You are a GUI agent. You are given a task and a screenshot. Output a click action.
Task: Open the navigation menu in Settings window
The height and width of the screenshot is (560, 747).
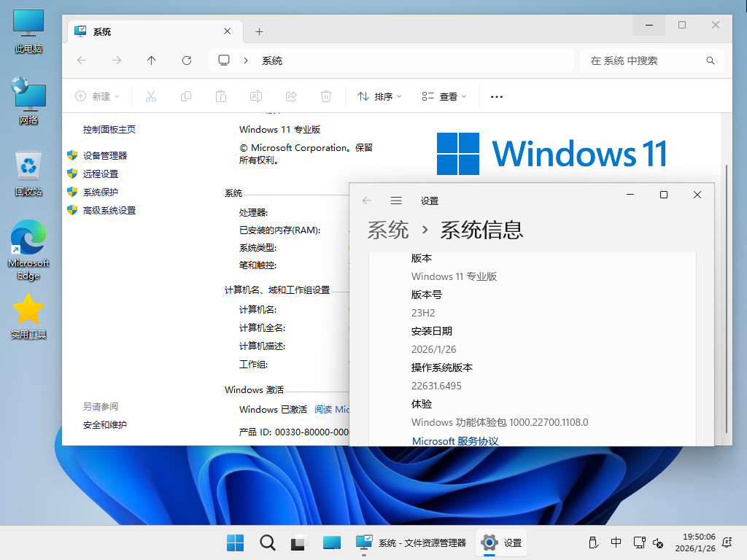tap(395, 200)
